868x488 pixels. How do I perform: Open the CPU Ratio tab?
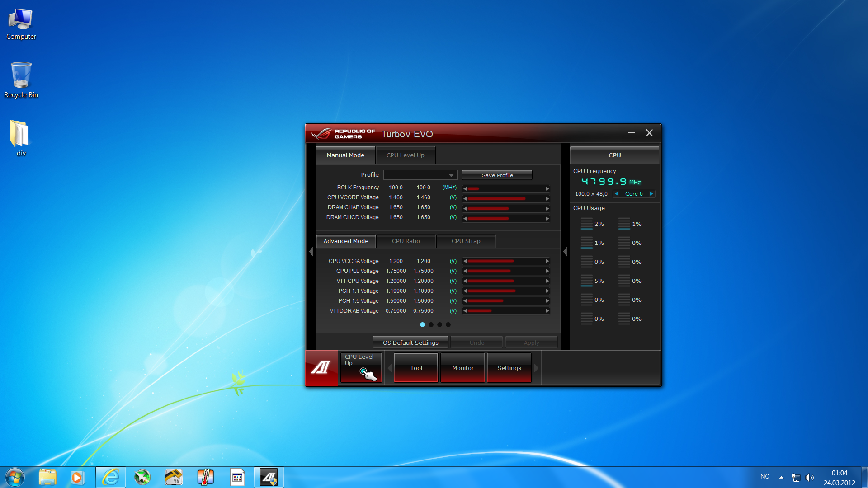406,241
